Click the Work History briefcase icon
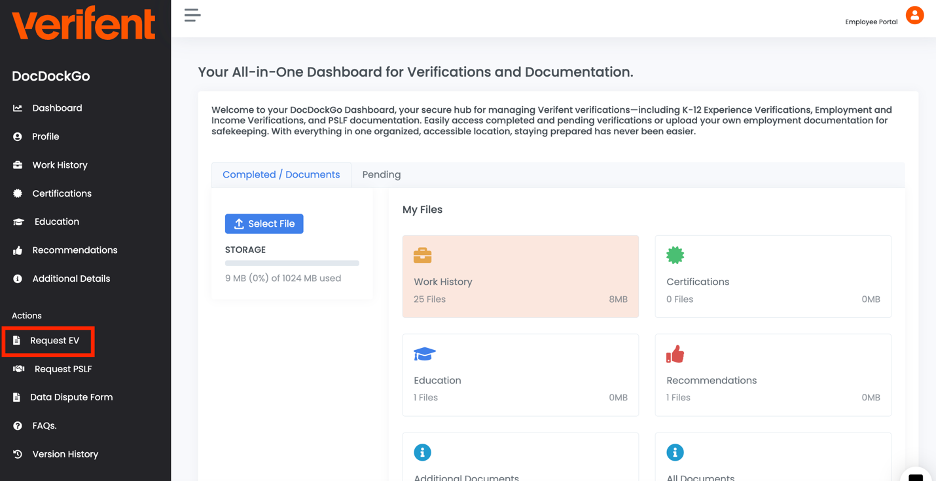Viewport: 936px width, 482px height. pyautogui.click(x=423, y=255)
